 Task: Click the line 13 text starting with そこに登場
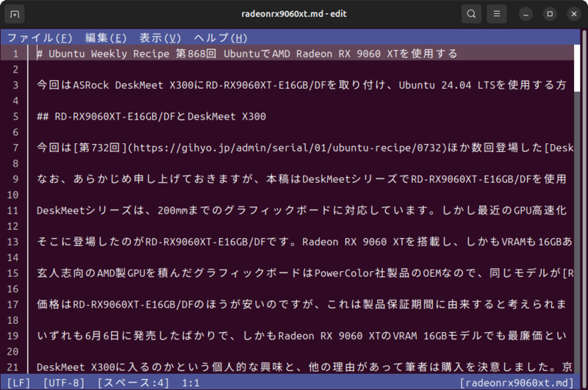[x=294, y=242]
